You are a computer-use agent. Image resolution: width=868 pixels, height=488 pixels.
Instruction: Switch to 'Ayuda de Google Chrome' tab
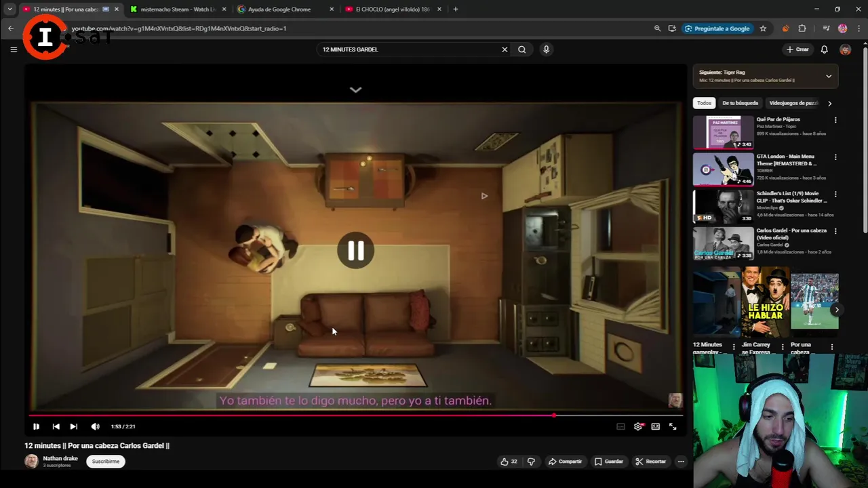(284, 9)
